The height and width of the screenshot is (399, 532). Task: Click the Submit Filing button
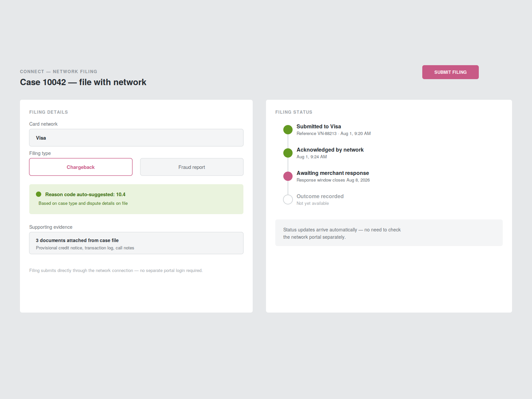click(450, 72)
